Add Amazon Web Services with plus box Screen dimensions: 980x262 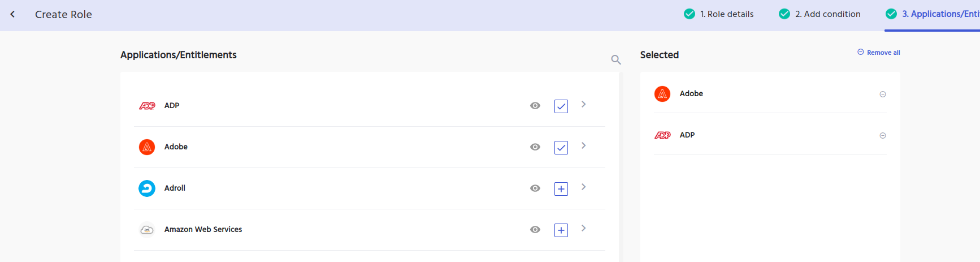coord(561,230)
